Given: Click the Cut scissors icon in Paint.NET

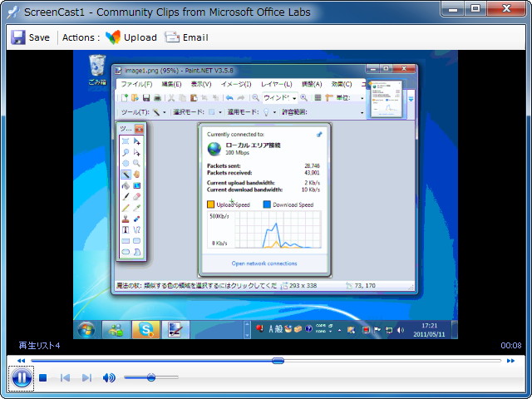Looking at the screenshot, I should (x=171, y=98).
